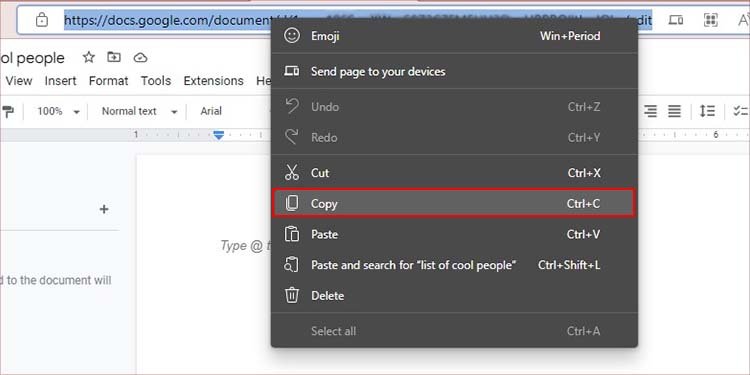Open the Arial font dropdown
This screenshot has height=375, width=750.
(211, 111)
